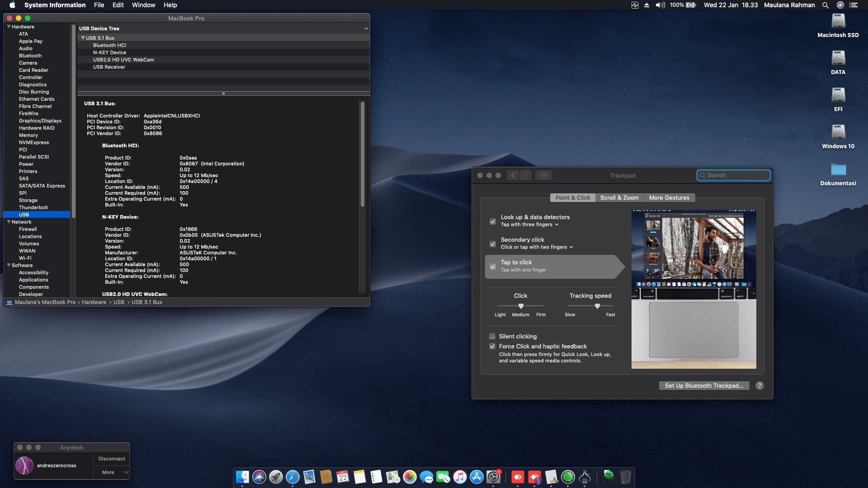Open Spotify icon in the dock
The image size is (868, 488).
tap(608, 476)
